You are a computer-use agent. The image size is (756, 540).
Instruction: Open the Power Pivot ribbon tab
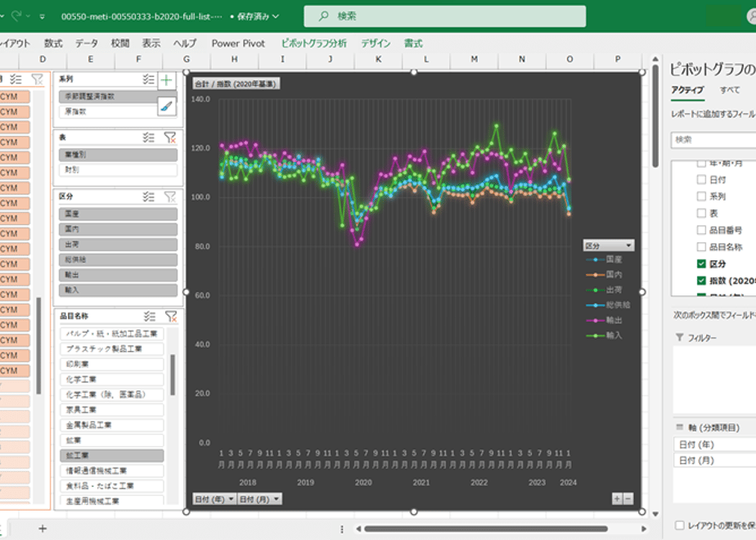tap(238, 43)
